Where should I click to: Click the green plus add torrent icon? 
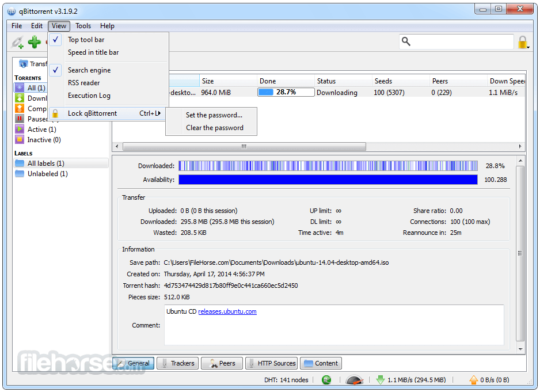click(34, 42)
